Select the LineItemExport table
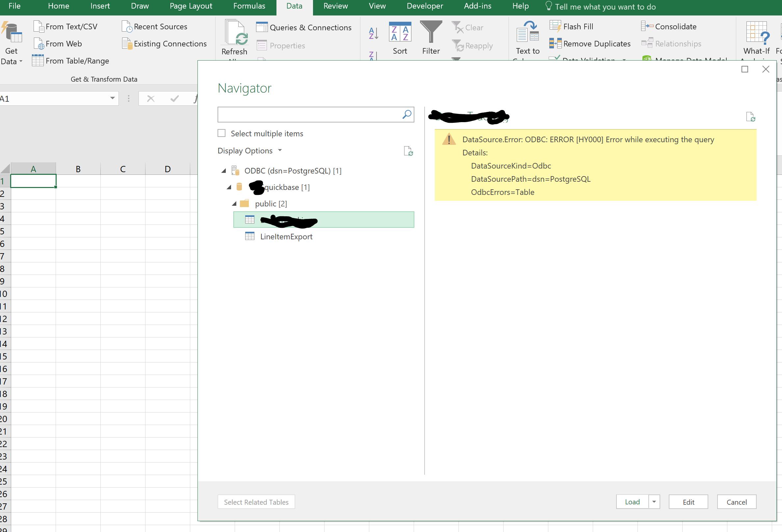Viewport: 782px width, 532px height. [x=286, y=237]
